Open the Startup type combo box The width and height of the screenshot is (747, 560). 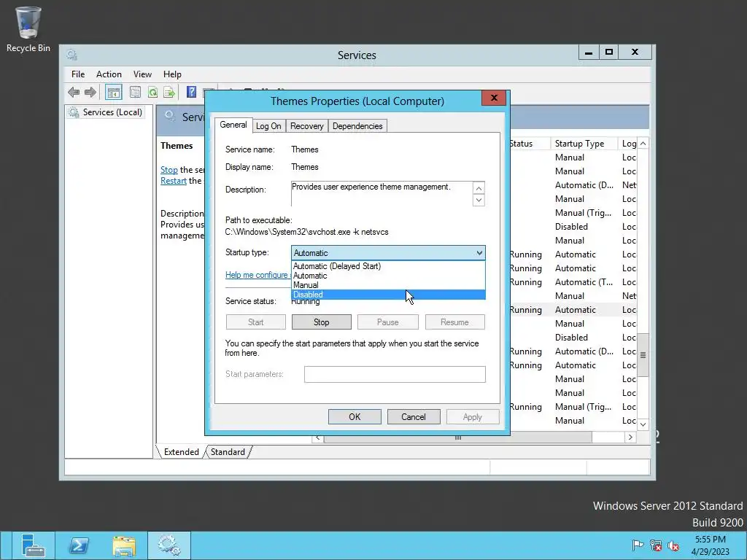point(388,253)
